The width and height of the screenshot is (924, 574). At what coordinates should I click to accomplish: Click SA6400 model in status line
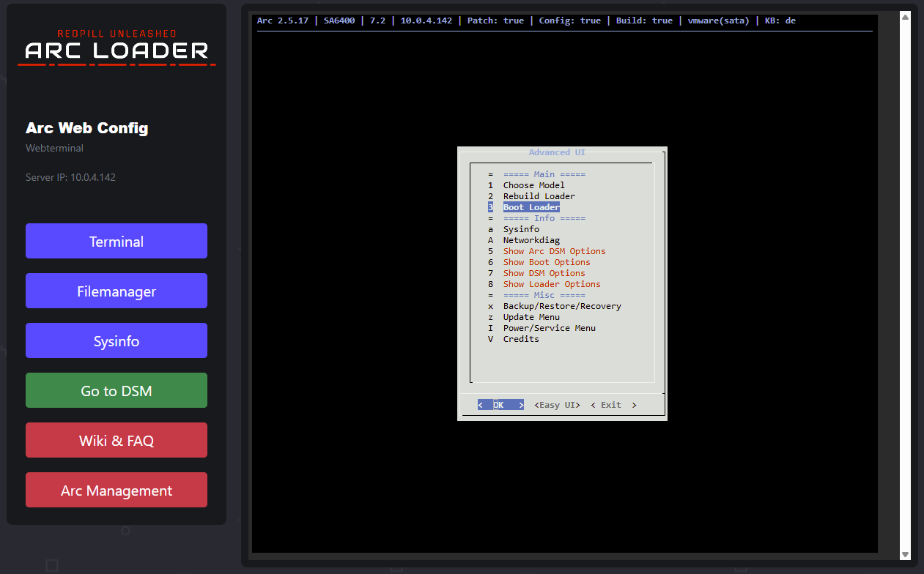[339, 20]
